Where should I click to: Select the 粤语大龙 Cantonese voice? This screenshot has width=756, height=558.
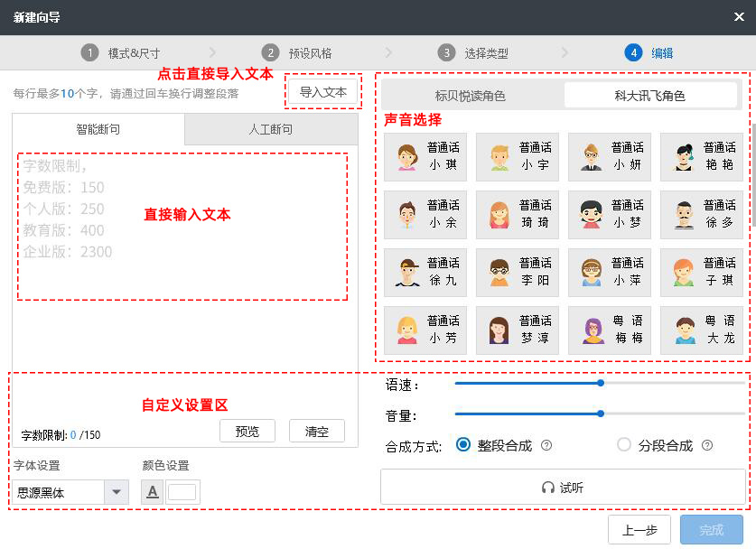(703, 330)
